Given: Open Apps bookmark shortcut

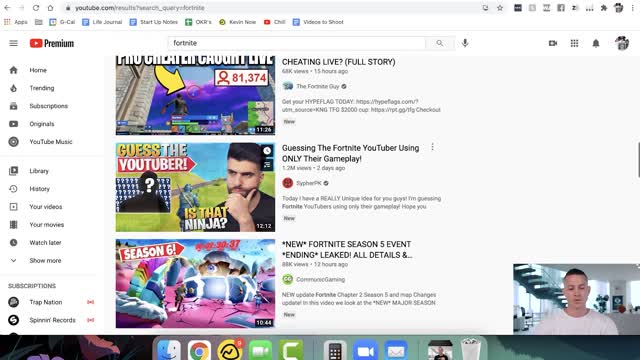Looking at the screenshot, I should (x=16, y=22).
